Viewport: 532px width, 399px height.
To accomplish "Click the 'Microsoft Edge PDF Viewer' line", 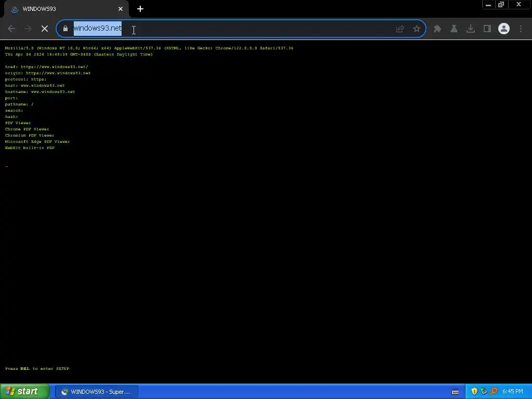I will click(37, 141).
